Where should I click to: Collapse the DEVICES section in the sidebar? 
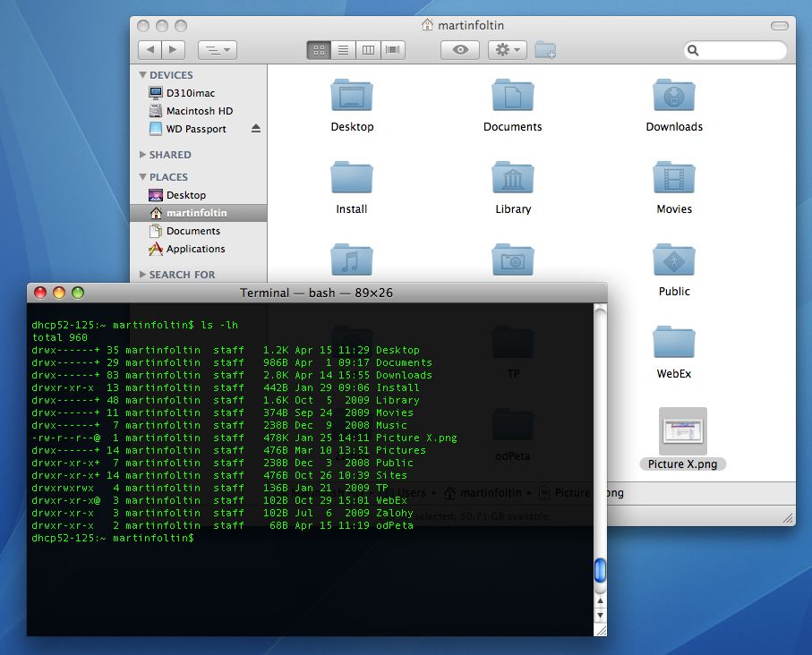point(143,75)
